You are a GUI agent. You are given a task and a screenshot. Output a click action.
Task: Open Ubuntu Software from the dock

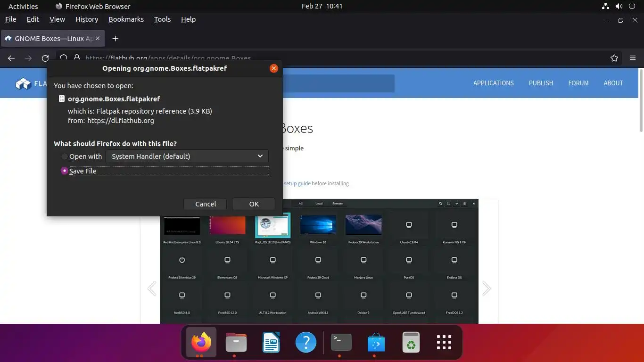376,342
